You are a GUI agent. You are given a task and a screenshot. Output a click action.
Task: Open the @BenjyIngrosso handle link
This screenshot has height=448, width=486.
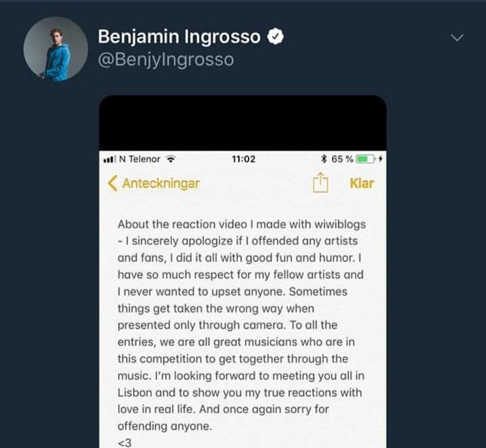tap(166, 59)
